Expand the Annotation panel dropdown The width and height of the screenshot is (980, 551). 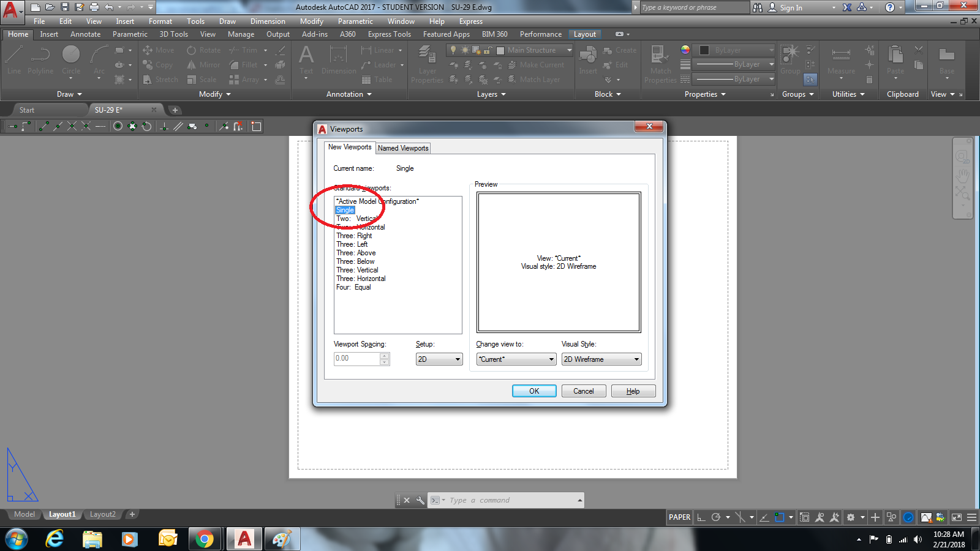click(349, 94)
